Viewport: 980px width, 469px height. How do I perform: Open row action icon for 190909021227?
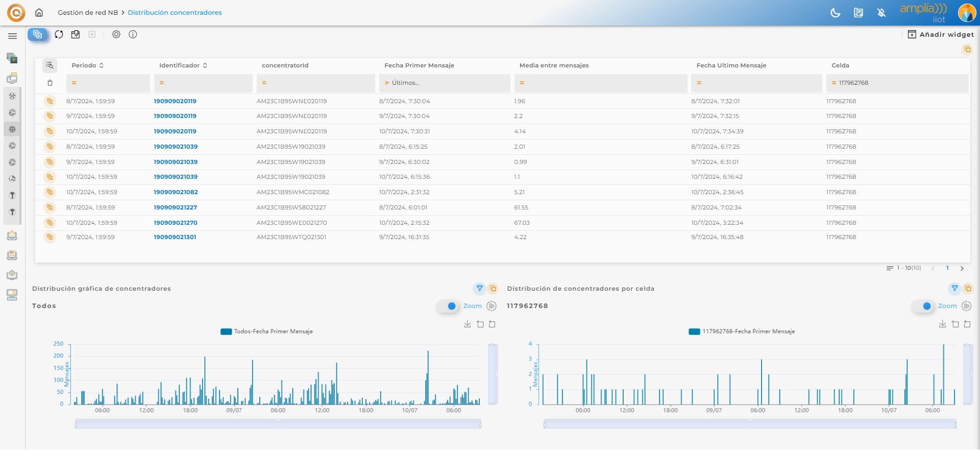click(x=50, y=207)
